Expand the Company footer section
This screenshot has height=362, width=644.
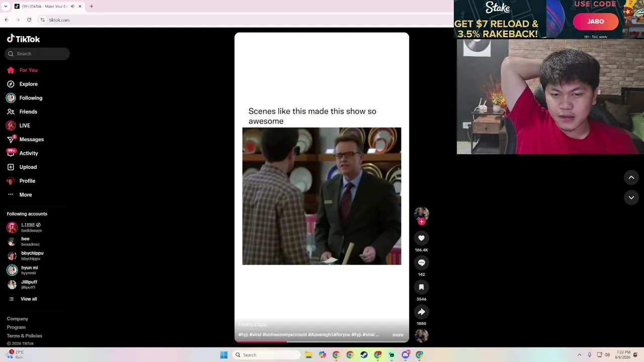[x=18, y=319]
